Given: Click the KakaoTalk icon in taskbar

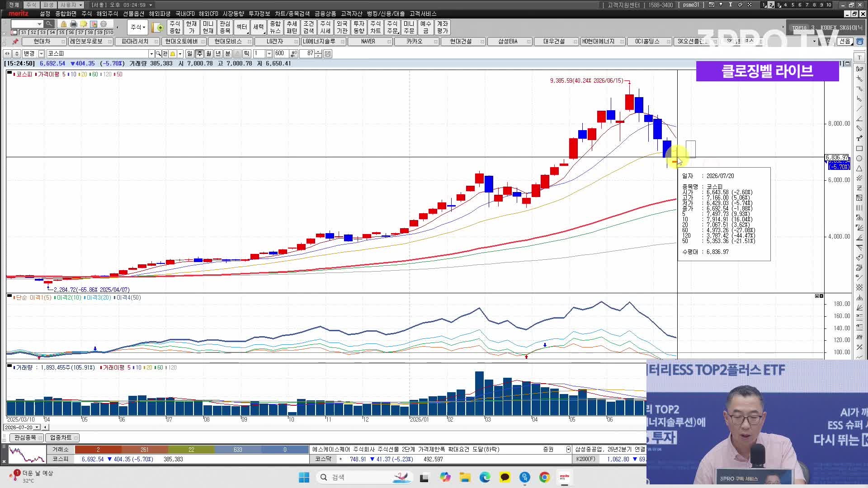Looking at the screenshot, I should [x=505, y=477].
